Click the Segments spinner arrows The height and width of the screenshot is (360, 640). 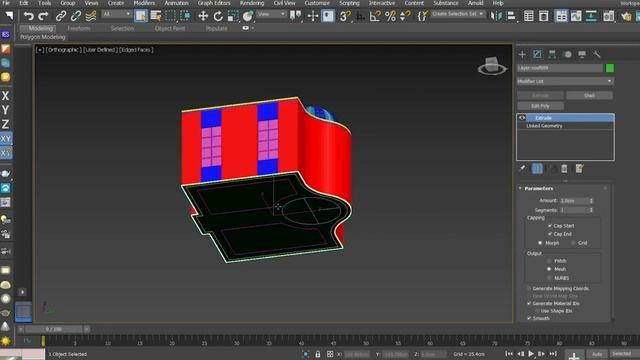point(591,210)
